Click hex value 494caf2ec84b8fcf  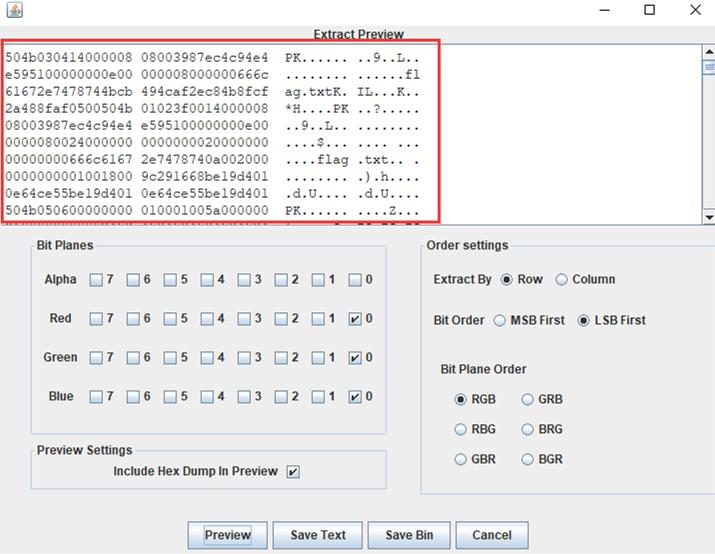tap(204, 92)
